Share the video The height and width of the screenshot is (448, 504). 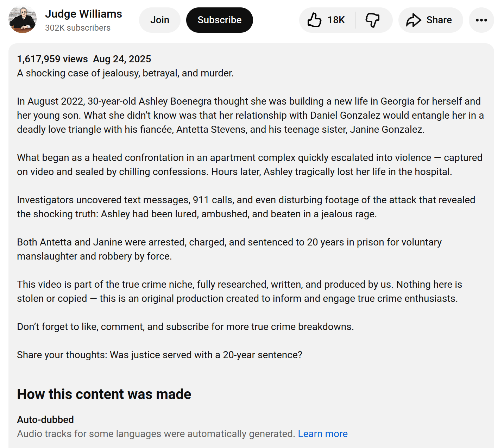[x=430, y=20]
